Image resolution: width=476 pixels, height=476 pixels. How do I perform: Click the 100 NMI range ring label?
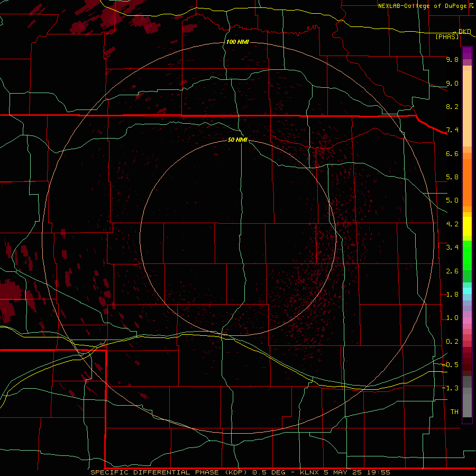pos(237,42)
